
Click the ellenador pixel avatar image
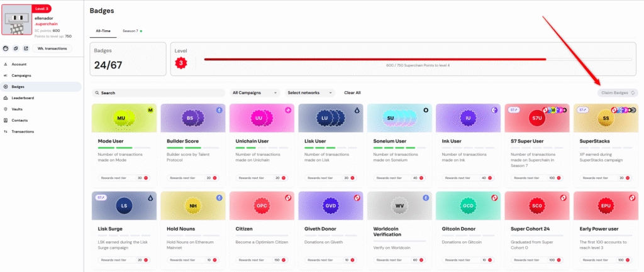click(16, 20)
